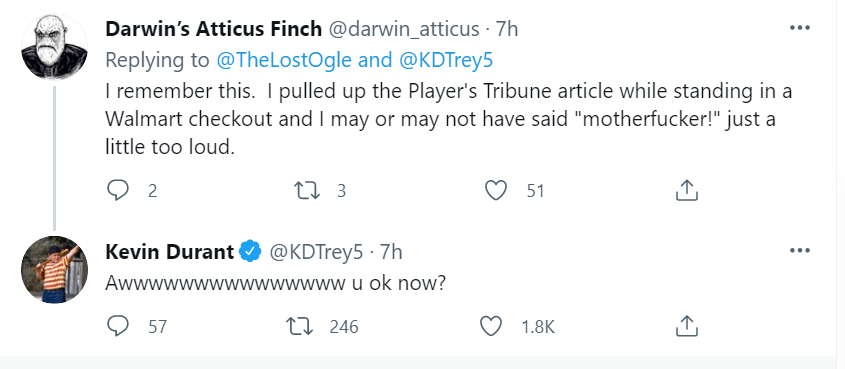Open Darwin's Atticus Finch profile name
Viewport: 845px width, 369px height.
214,29
